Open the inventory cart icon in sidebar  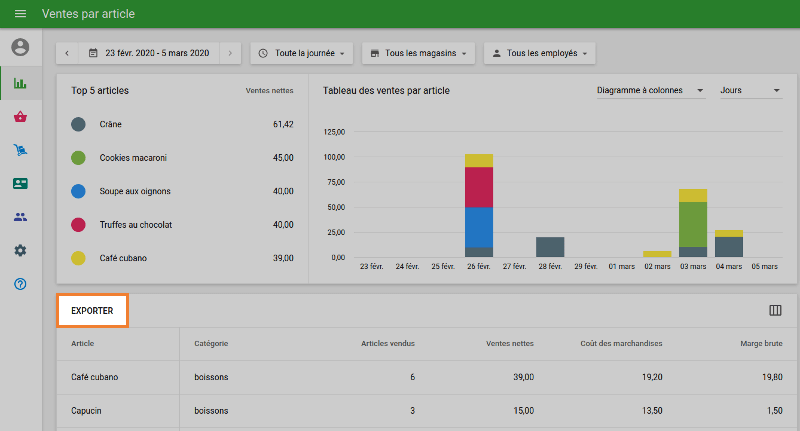coord(20,150)
